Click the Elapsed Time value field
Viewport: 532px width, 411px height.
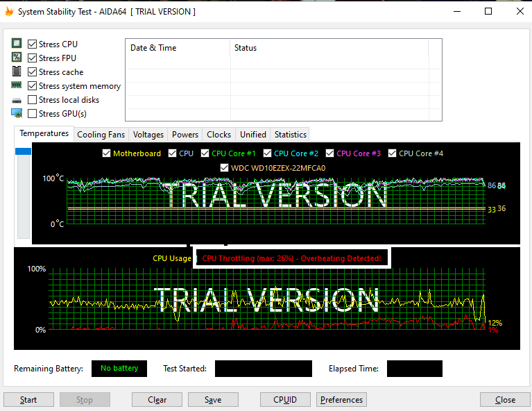click(x=415, y=369)
